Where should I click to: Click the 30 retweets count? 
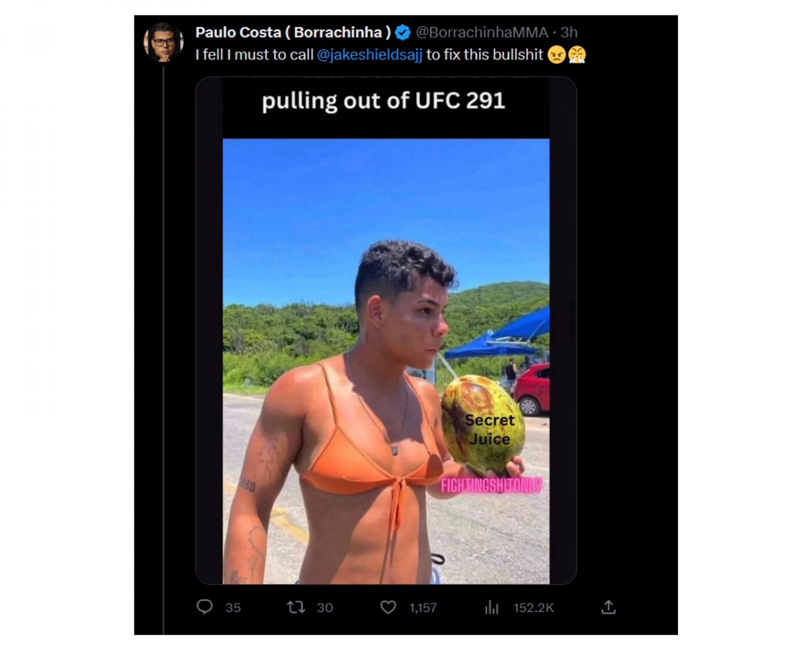(325, 608)
